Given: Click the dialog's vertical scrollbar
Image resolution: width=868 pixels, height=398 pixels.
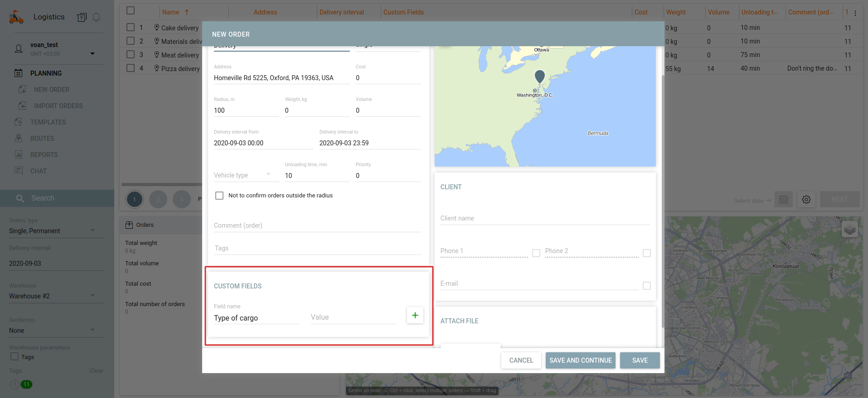Looking at the screenshot, I should pyautogui.click(x=663, y=199).
